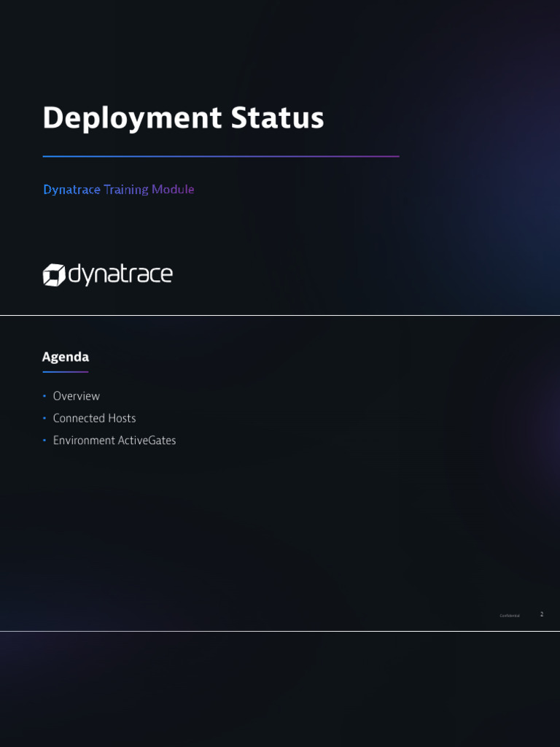Viewport: 560px width, 747px height.
Task: Select the Agenda heading
Action: pos(66,357)
